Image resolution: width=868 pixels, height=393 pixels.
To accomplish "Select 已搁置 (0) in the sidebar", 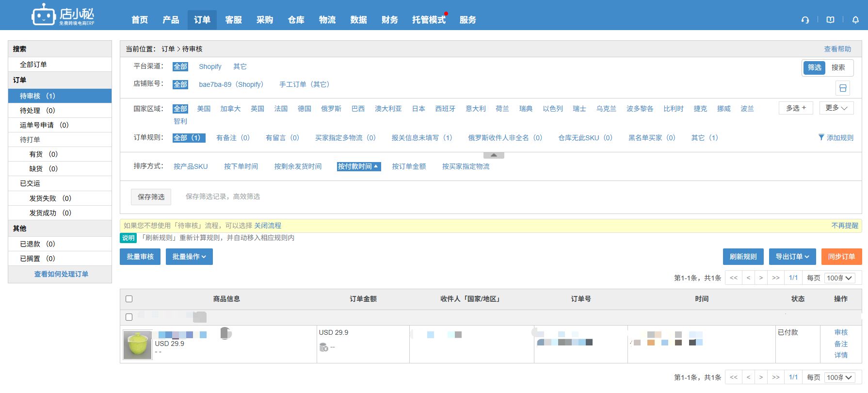I will pos(60,259).
